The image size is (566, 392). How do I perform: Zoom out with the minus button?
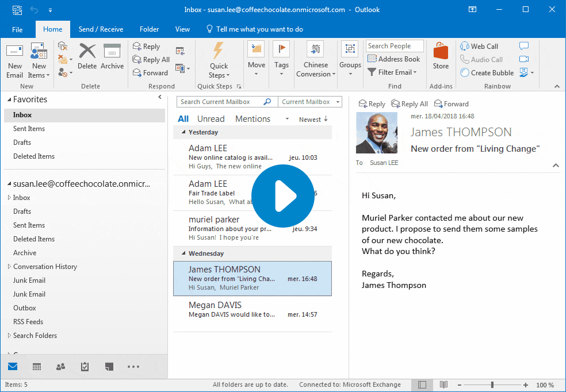(x=459, y=385)
